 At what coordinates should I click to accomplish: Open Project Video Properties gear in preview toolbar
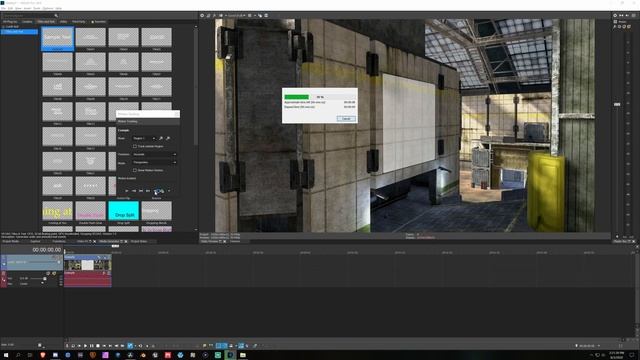(202, 16)
